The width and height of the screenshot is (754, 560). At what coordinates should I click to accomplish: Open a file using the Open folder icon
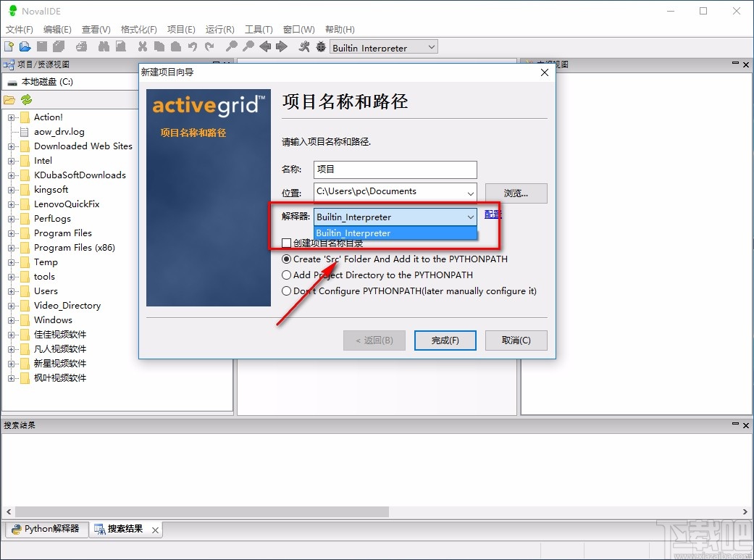[x=24, y=46]
